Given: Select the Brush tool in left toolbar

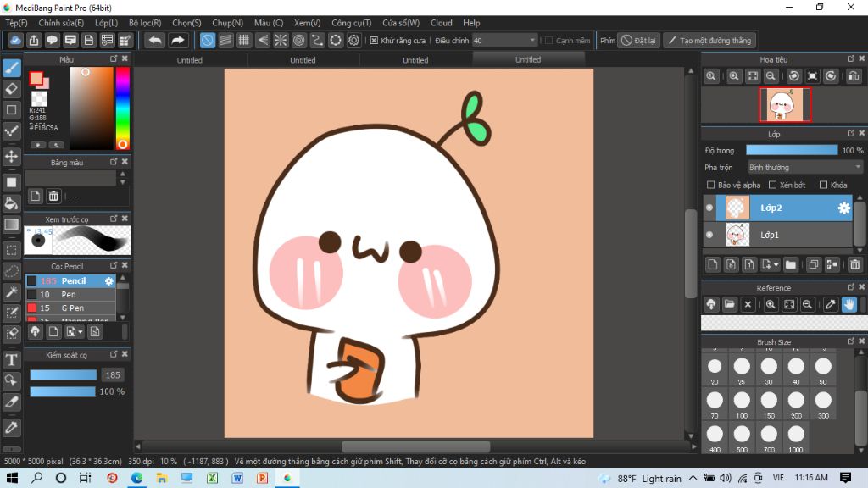Looking at the screenshot, I should pos(12,68).
